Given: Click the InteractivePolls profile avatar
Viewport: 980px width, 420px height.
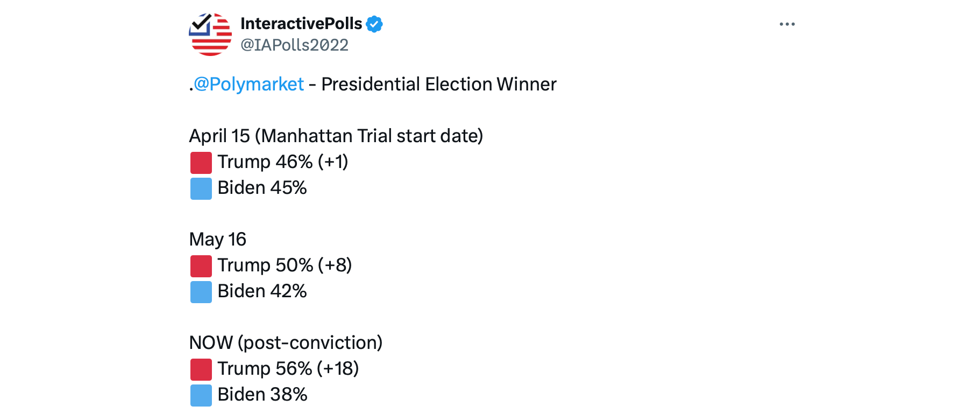Looking at the screenshot, I should [210, 34].
